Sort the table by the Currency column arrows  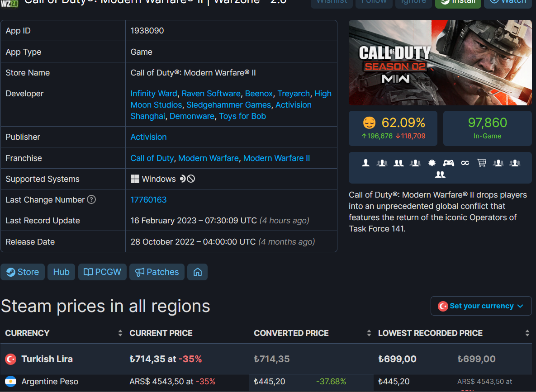click(x=120, y=333)
